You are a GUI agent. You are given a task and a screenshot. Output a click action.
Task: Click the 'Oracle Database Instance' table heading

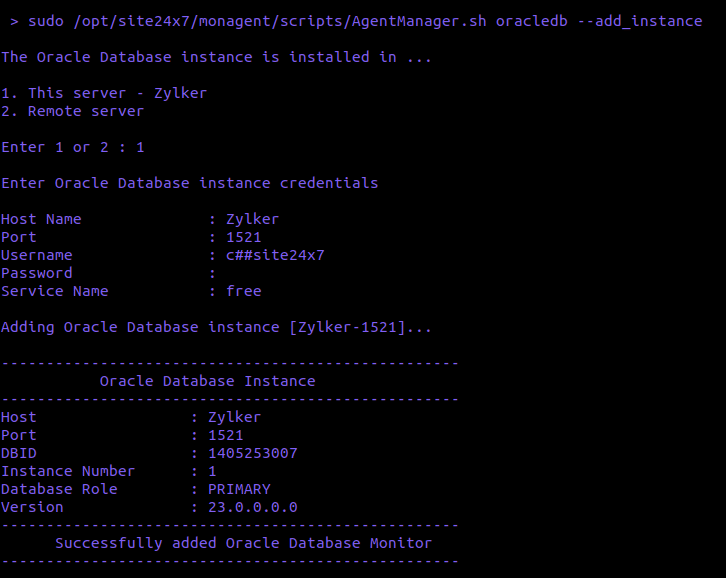coord(207,381)
